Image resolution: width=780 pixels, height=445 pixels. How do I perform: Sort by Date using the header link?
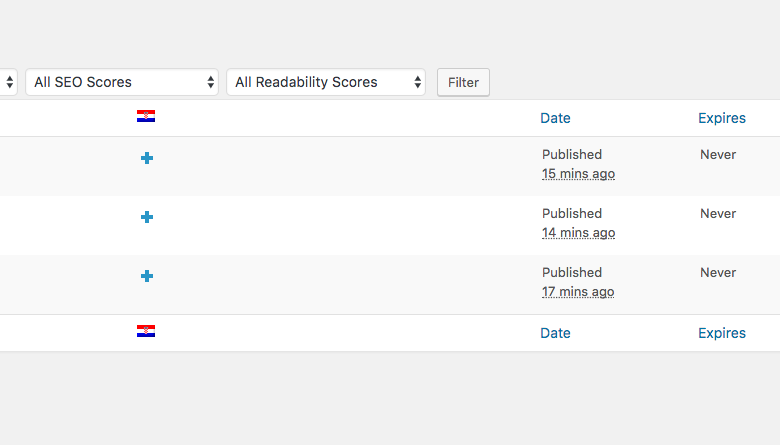(x=555, y=118)
